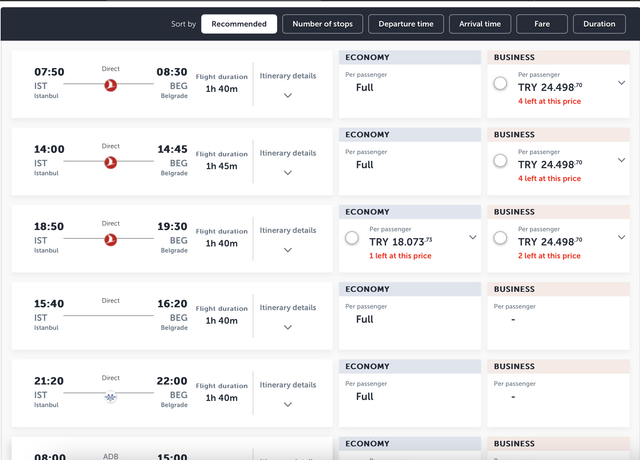Click the 07:50 departure time
Screen dimensions: 640x460
coord(49,72)
